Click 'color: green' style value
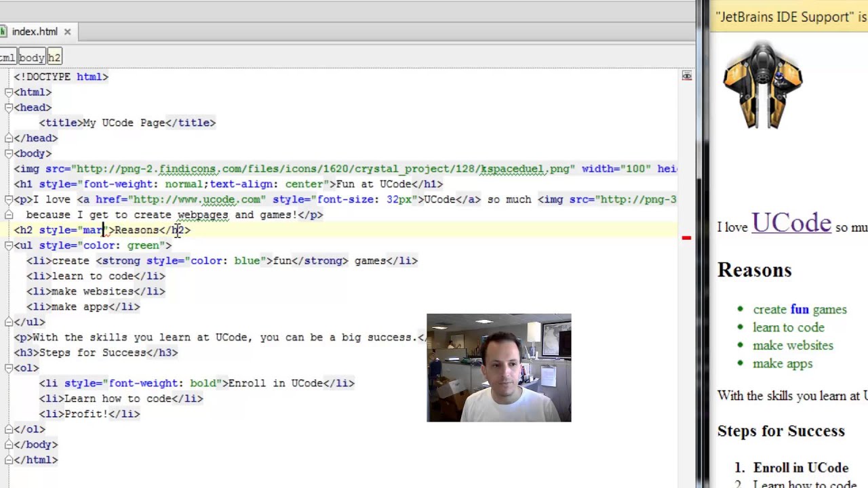The width and height of the screenshot is (868, 488). coord(121,245)
